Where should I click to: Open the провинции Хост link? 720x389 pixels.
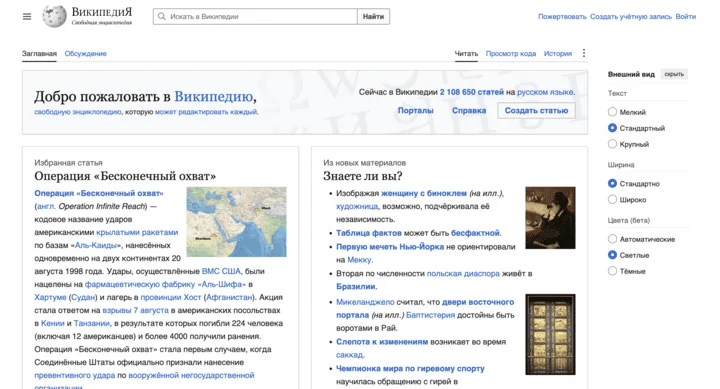(x=171, y=297)
